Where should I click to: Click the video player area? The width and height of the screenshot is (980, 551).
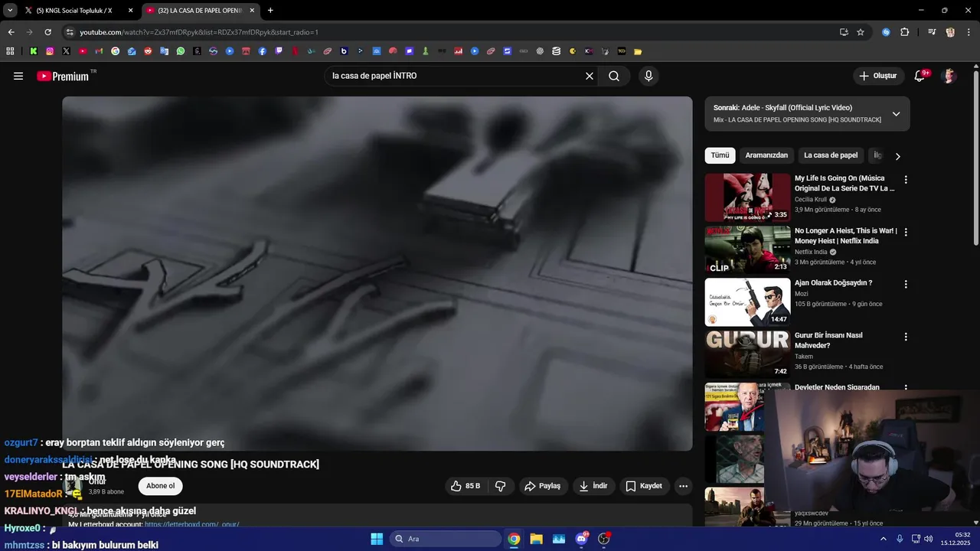[x=377, y=273]
